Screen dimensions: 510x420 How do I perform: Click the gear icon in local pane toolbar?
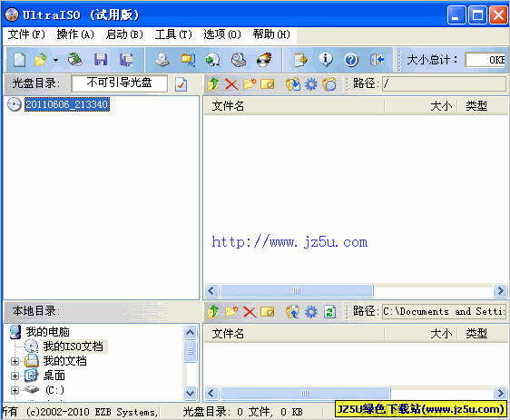coord(311,312)
